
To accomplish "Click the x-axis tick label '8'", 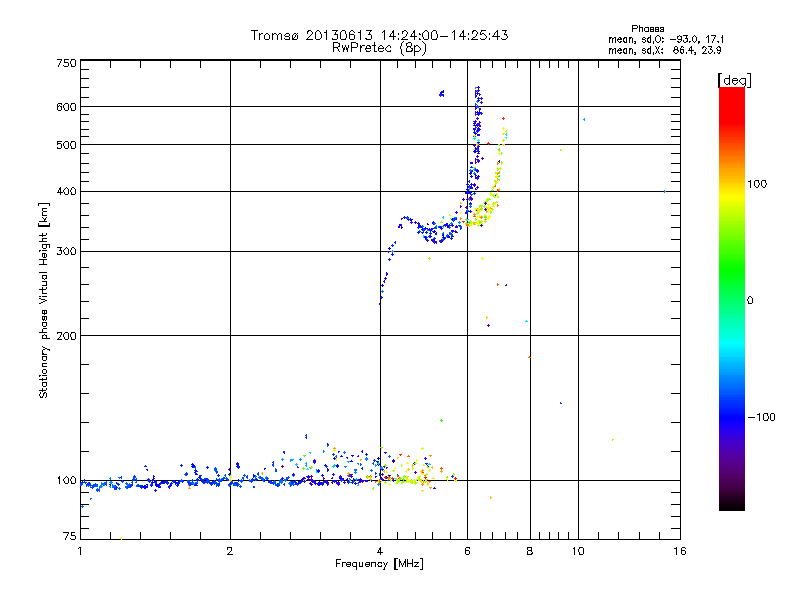I will [530, 551].
